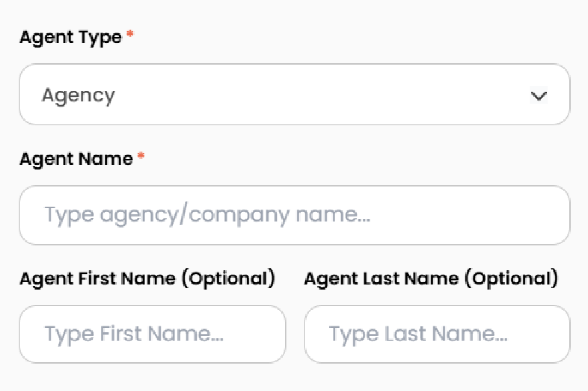
Task: Select the Agency value in the type selector
Action: [x=79, y=95]
